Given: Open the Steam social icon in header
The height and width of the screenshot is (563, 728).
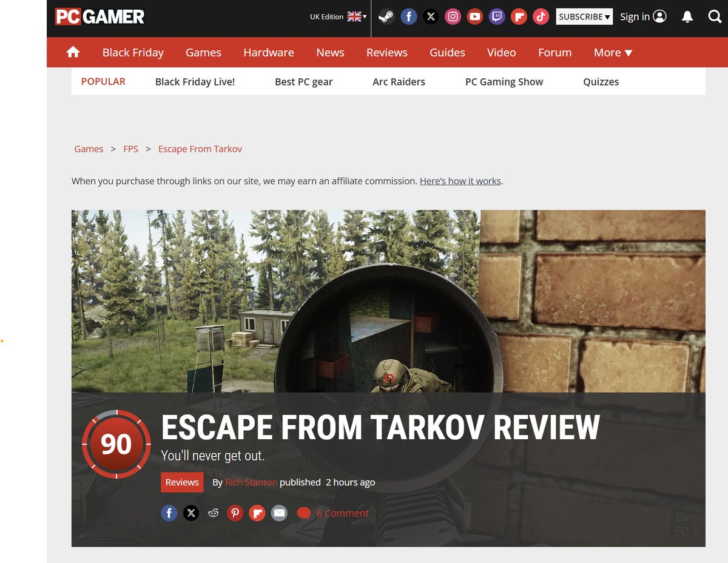Looking at the screenshot, I should (386, 17).
